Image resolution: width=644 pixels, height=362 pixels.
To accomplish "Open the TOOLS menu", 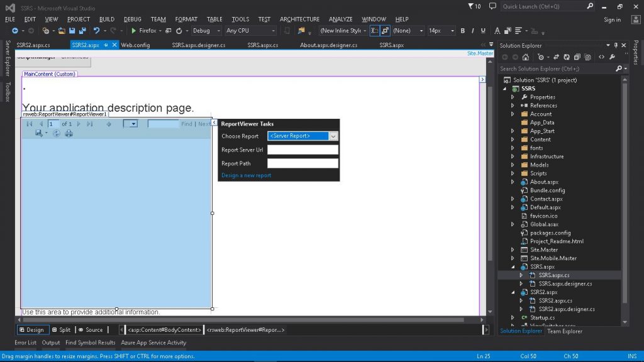I will click(x=240, y=19).
